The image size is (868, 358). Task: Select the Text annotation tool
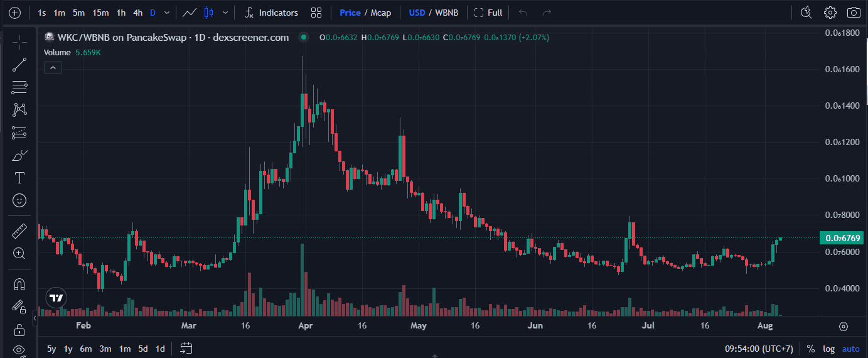pos(19,178)
